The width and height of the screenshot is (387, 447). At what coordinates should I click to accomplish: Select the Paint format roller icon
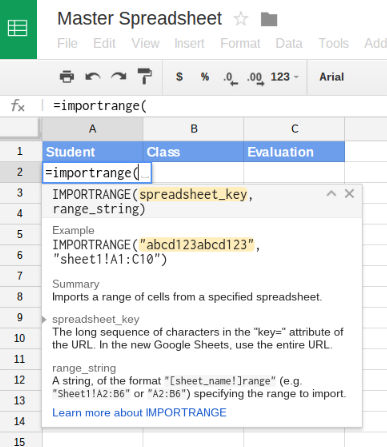[145, 76]
